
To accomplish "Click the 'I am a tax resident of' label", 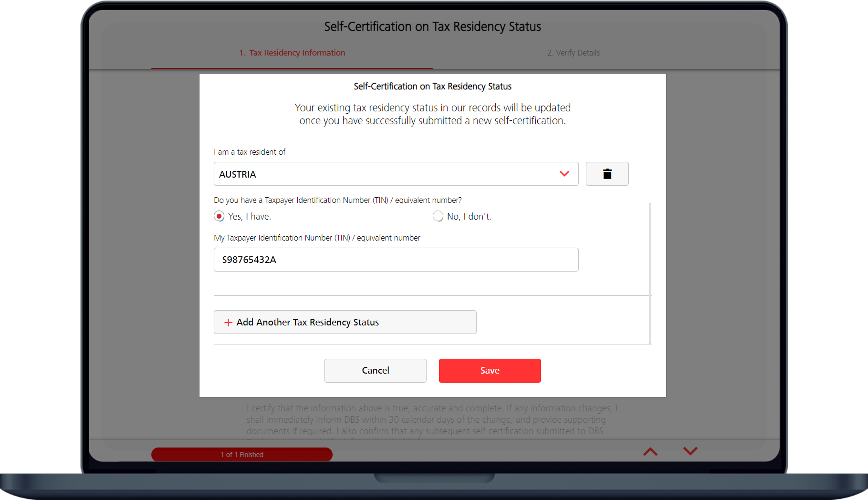I will point(250,152).
